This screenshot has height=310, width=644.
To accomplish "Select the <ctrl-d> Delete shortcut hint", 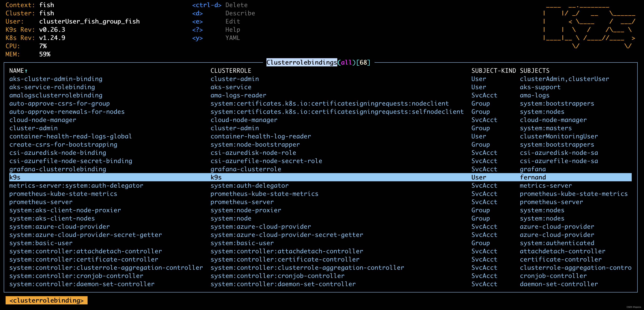I will point(220,5).
